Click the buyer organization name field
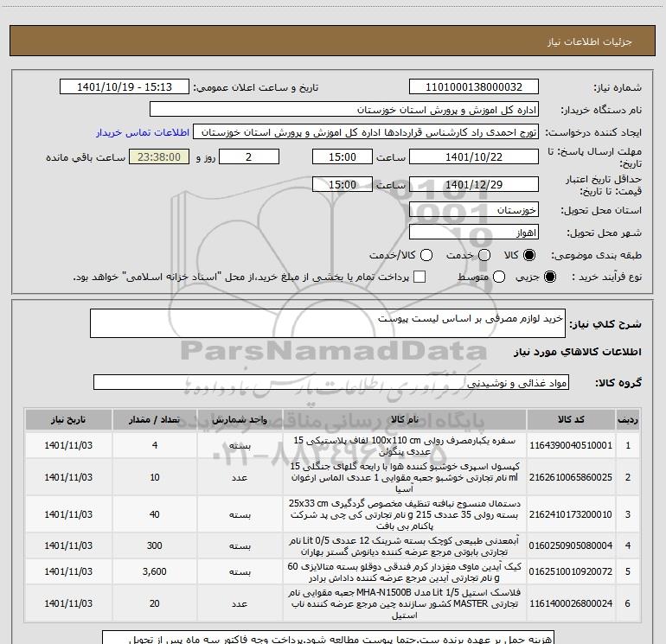Viewport: 666px width, 644px height. click(x=344, y=110)
